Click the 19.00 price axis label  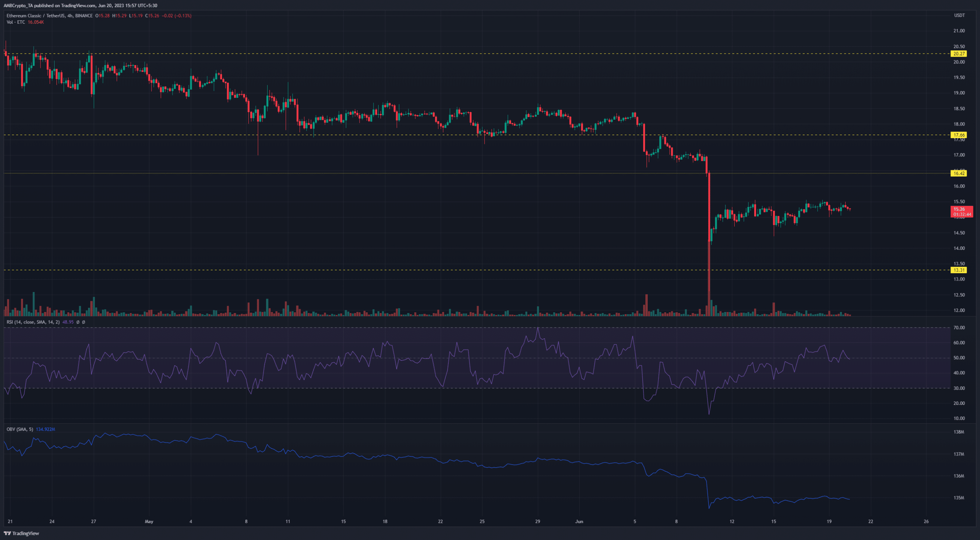pyautogui.click(x=959, y=93)
